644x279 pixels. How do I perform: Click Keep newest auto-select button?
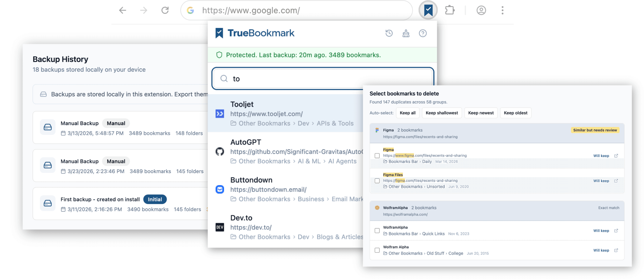[x=481, y=113]
